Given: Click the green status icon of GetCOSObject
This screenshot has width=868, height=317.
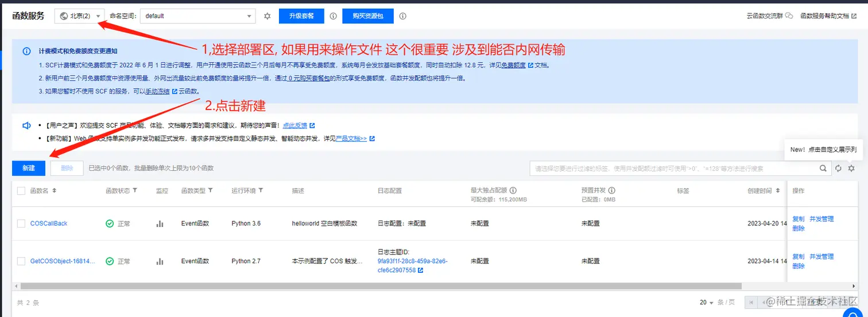Looking at the screenshot, I should point(110,261).
